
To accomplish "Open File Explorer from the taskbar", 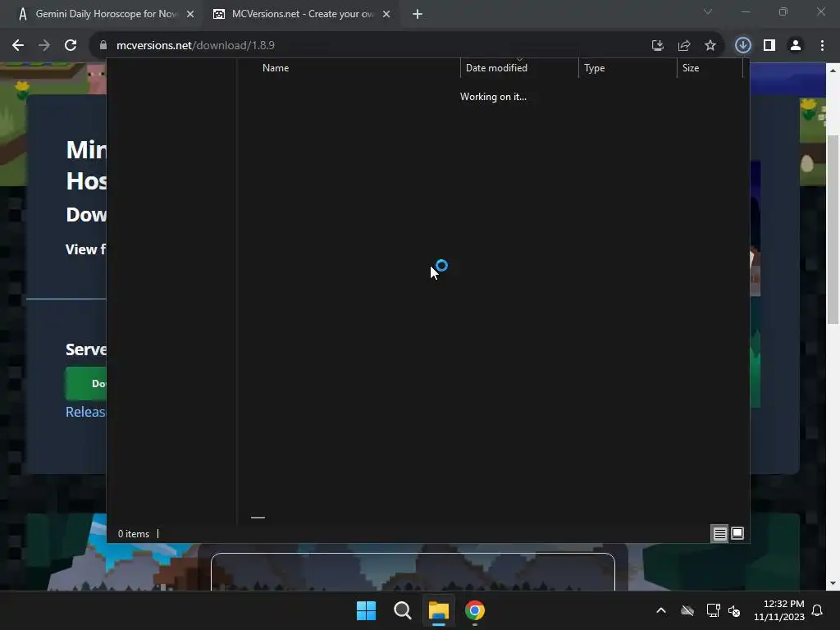I will point(438,610).
